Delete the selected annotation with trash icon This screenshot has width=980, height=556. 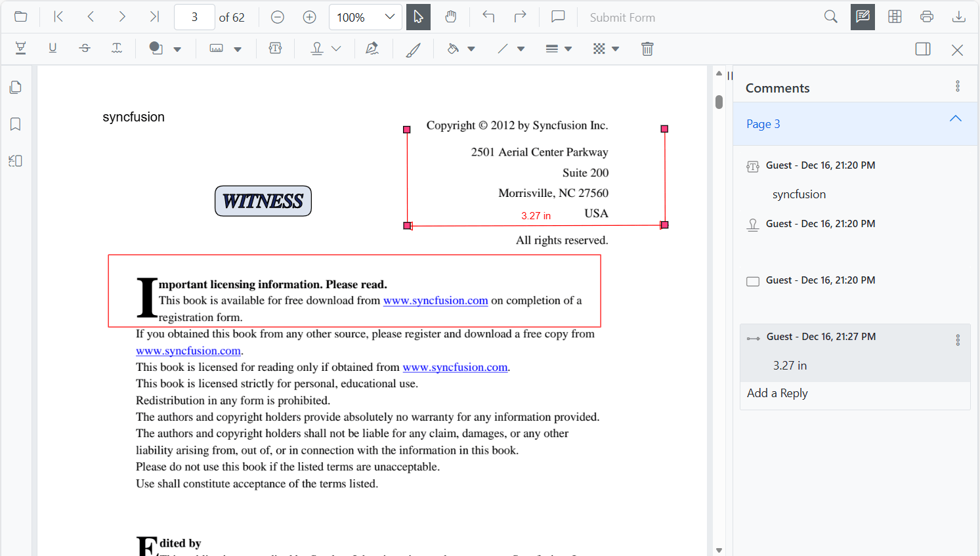point(647,49)
